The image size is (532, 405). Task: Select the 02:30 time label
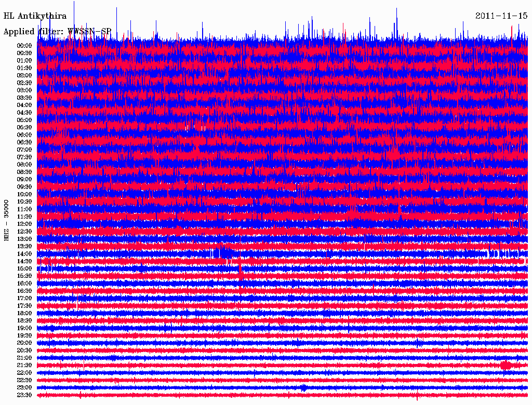(24, 83)
